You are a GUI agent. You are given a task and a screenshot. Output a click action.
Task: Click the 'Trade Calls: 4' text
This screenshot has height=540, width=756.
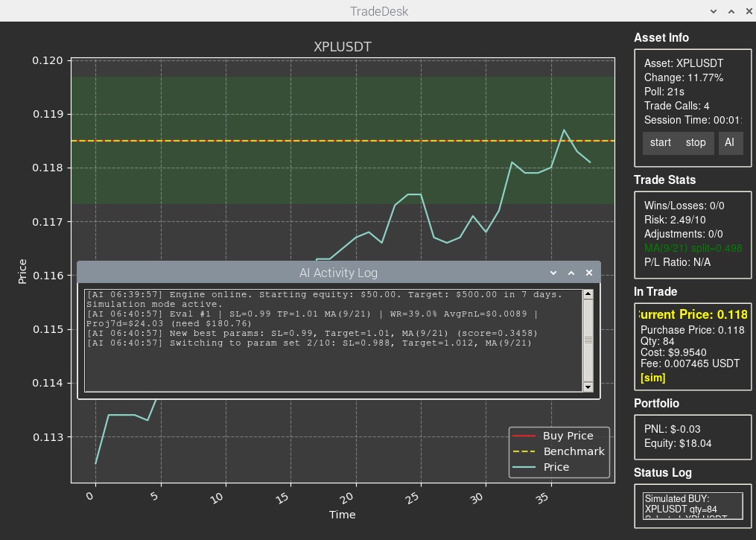pos(676,106)
